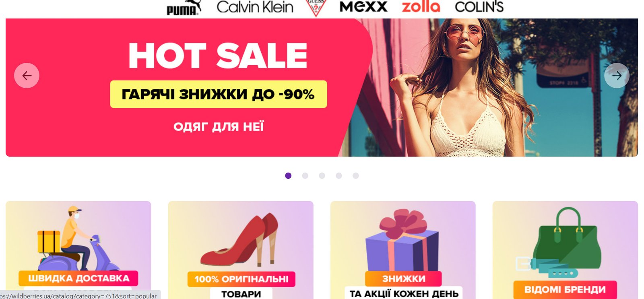The height and width of the screenshot is (299, 644).
Task: Select the third carousel dot
Action: click(322, 176)
